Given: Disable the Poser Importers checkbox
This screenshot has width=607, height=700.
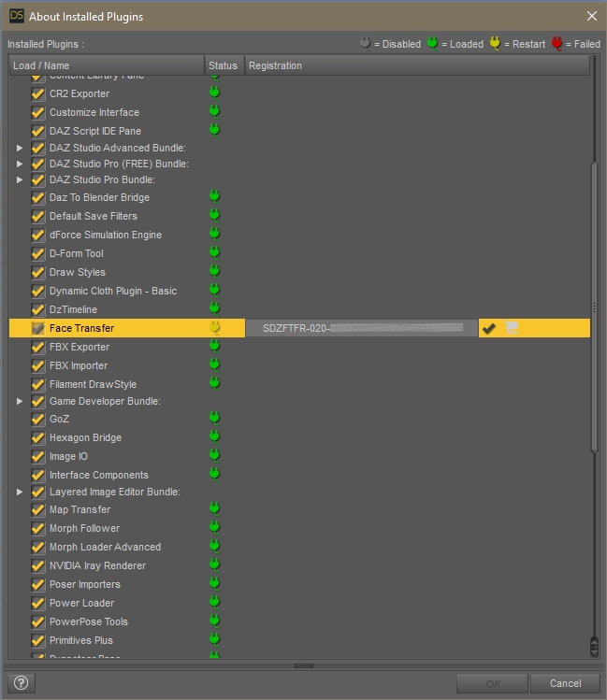Looking at the screenshot, I should pos(38,584).
